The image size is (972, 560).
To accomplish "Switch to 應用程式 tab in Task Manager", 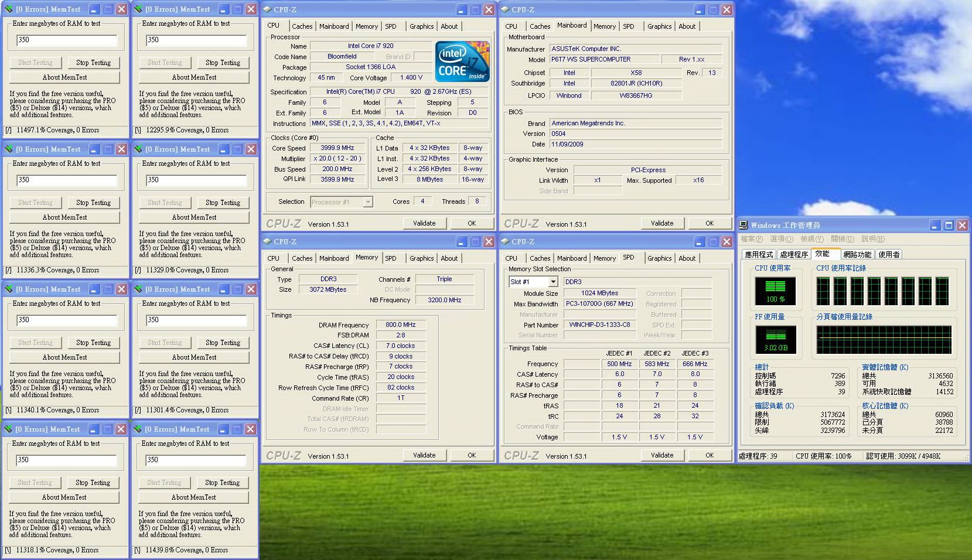I will click(759, 254).
